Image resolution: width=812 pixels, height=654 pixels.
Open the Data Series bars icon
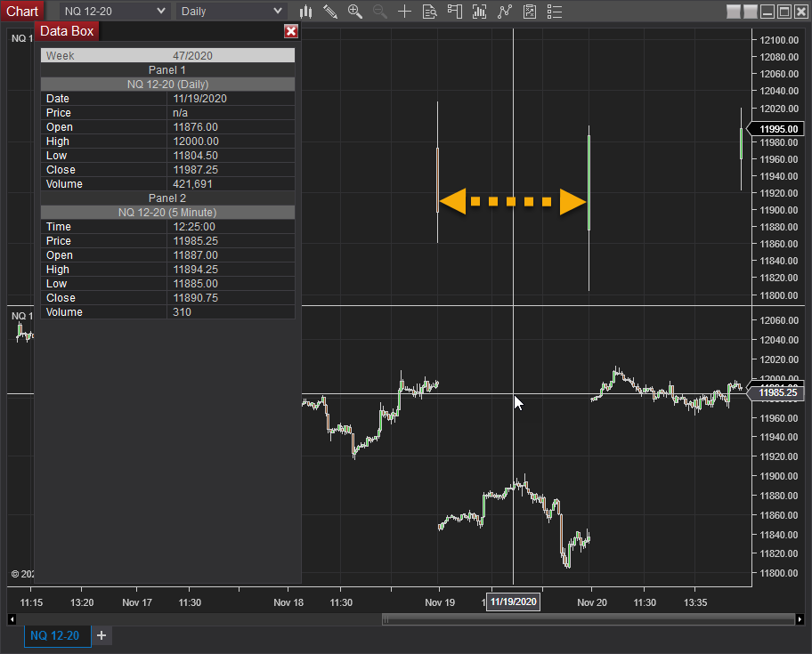pyautogui.click(x=480, y=12)
